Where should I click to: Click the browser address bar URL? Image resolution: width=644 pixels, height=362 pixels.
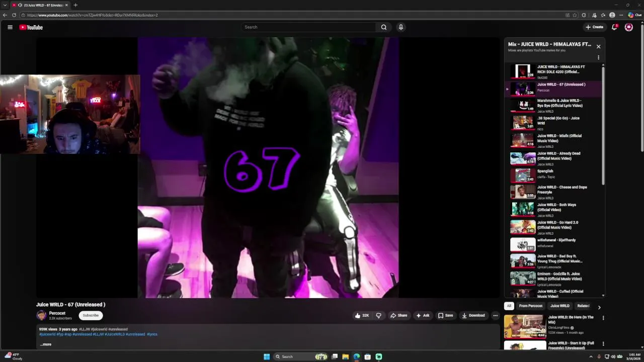(93, 15)
